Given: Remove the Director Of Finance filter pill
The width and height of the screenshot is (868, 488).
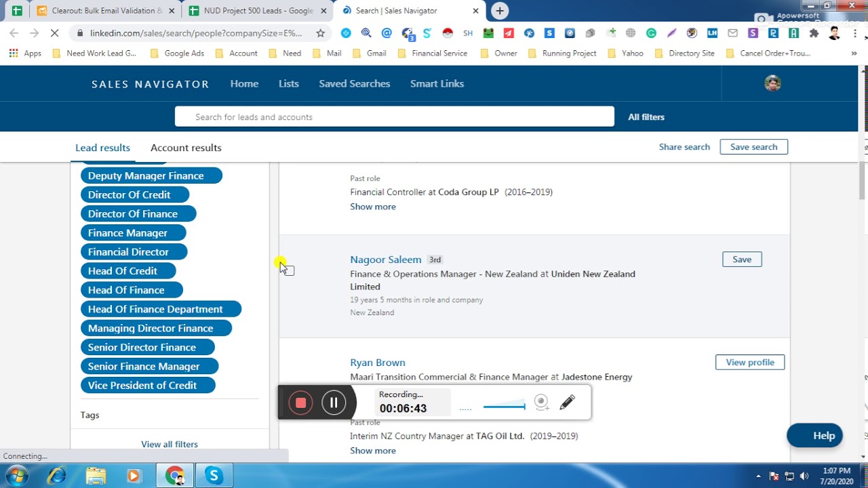Looking at the screenshot, I should tap(138, 213).
